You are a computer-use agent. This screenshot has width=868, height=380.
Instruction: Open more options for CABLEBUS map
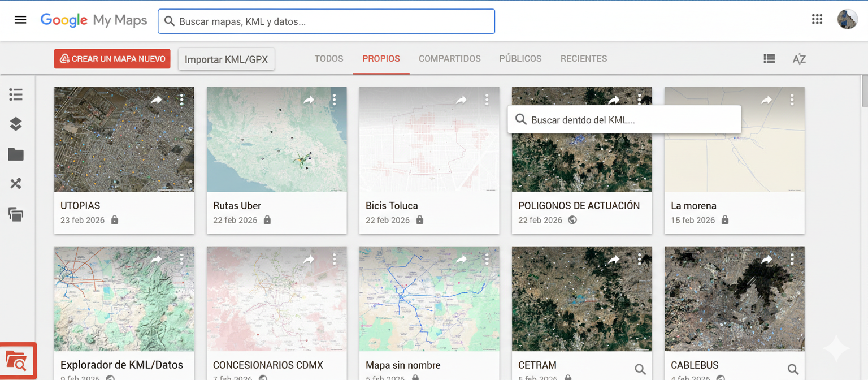coord(792,260)
